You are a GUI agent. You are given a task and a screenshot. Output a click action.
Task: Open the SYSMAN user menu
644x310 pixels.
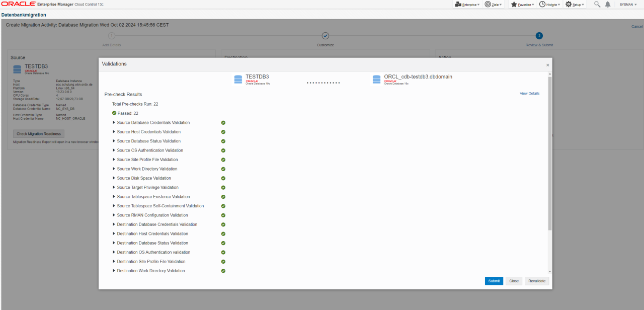pyautogui.click(x=628, y=4)
